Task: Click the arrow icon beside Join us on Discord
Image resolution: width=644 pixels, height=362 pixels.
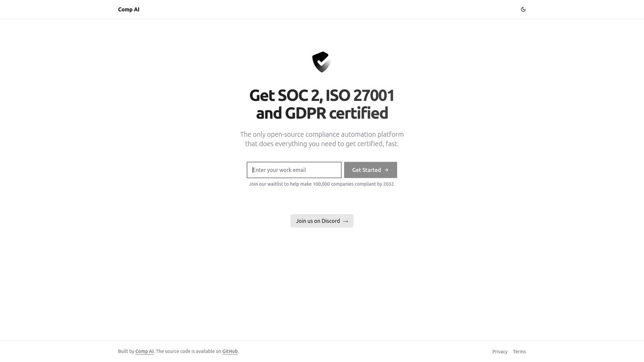Action: (x=346, y=221)
